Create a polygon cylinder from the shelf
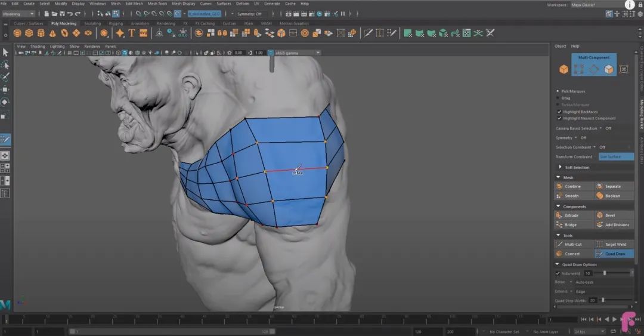The image size is (644, 336). [41, 33]
